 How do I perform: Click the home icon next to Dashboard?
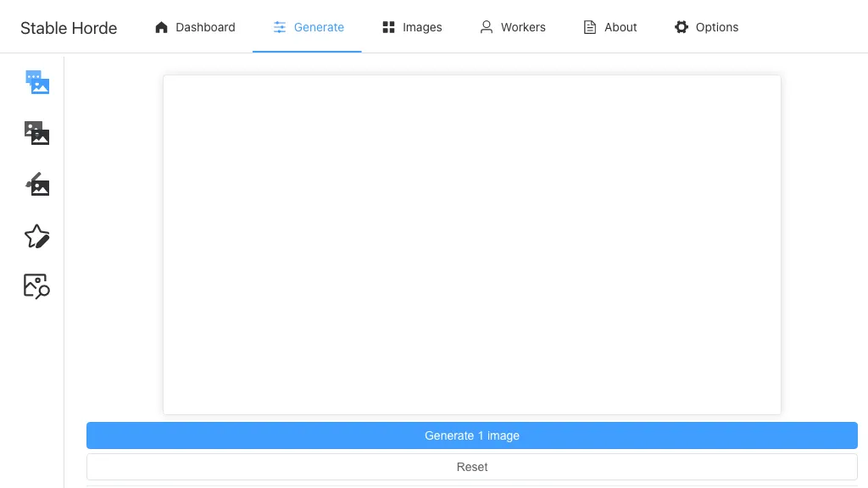click(161, 26)
